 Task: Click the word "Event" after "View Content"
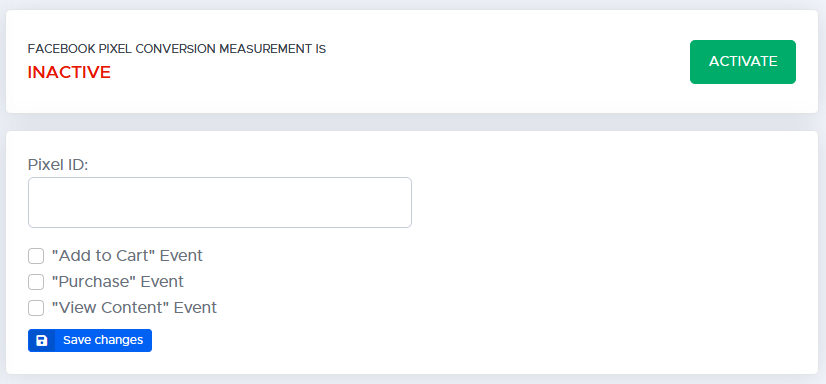coord(195,307)
